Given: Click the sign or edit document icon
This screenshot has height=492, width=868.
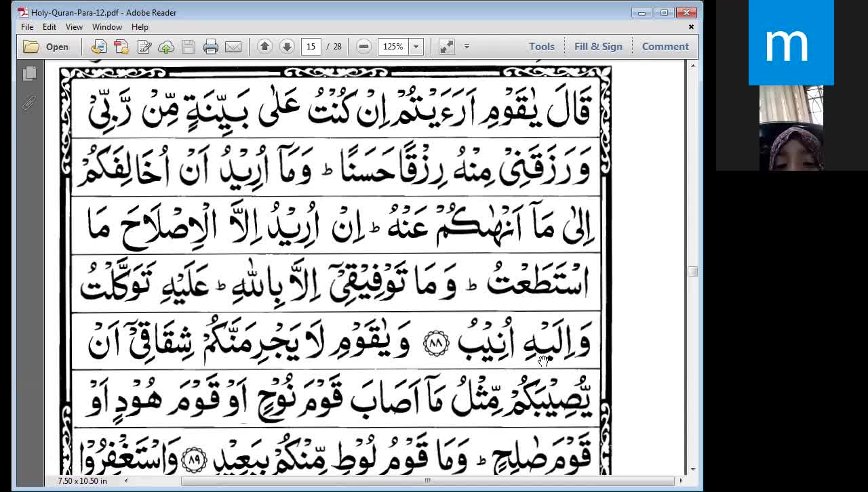Looking at the screenshot, I should [144, 47].
